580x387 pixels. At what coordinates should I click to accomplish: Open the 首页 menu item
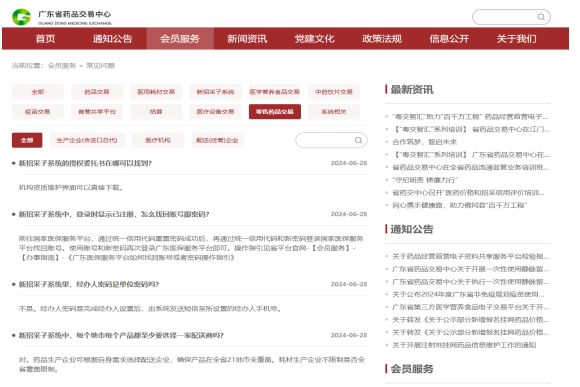click(x=45, y=38)
